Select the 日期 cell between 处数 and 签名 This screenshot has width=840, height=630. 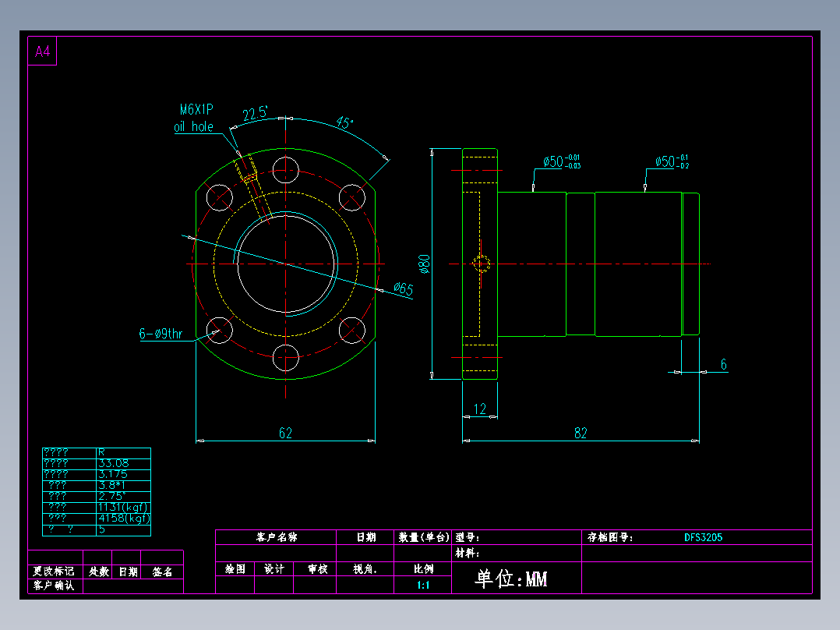pos(128,572)
